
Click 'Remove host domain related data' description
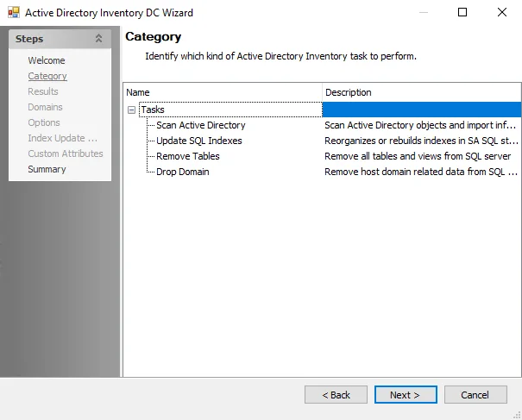pos(421,172)
